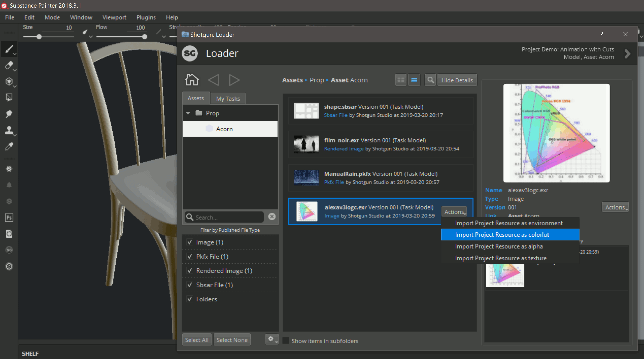
Task: Select the Smudge tool
Action: (9, 114)
